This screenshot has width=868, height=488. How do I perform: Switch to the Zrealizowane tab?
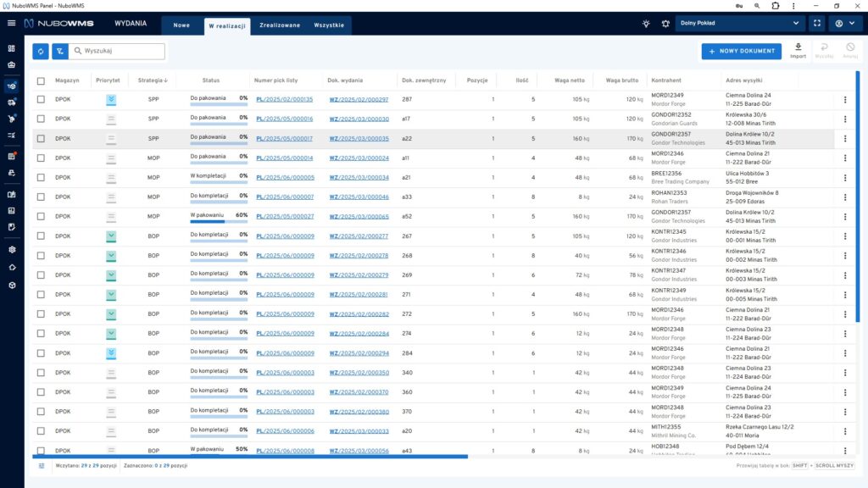pyautogui.click(x=280, y=25)
